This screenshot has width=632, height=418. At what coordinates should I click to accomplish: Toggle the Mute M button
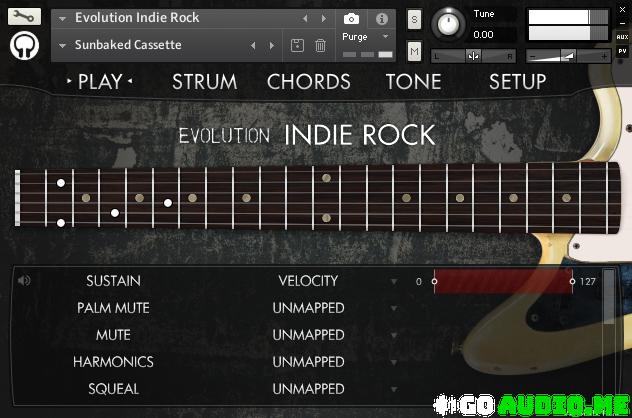414,51
